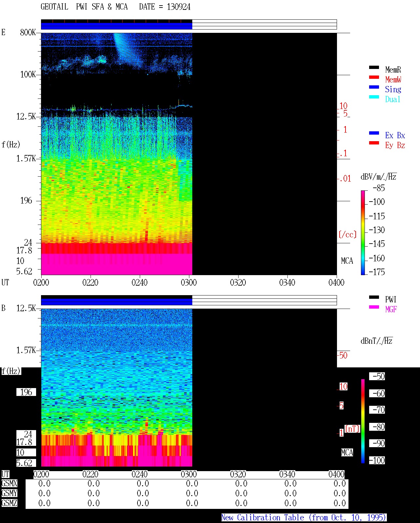Click the GEOTAIL PWI SFA & MCA title
Image resolution: width=420 pixels, height=523 pixels.
84,7
